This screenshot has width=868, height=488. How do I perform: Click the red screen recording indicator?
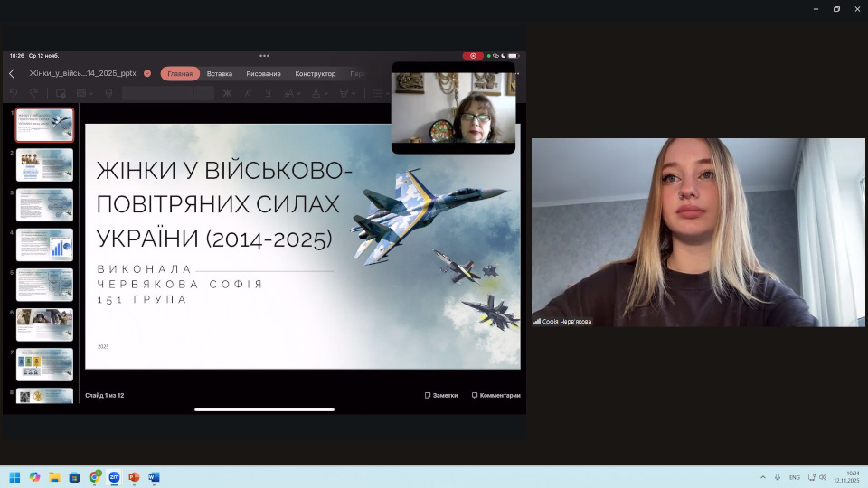point(473,56)
